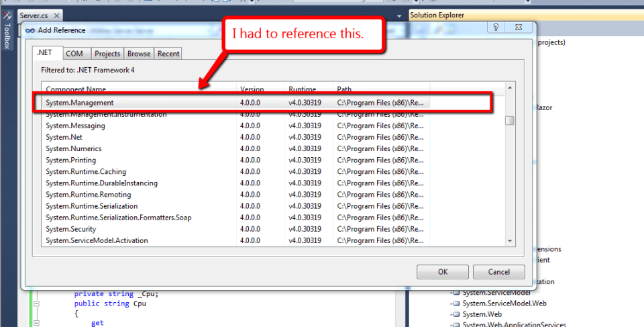Click the component list scroll down arrow

[510, 241]
